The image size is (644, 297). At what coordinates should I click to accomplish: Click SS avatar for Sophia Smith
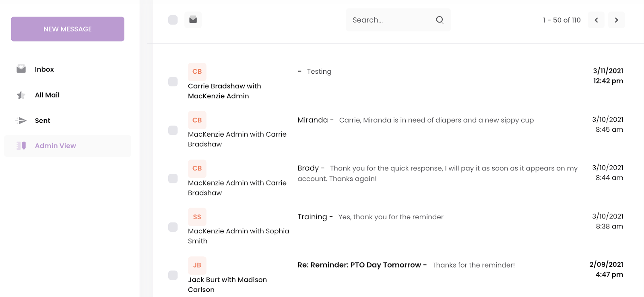tap(197, 217)
